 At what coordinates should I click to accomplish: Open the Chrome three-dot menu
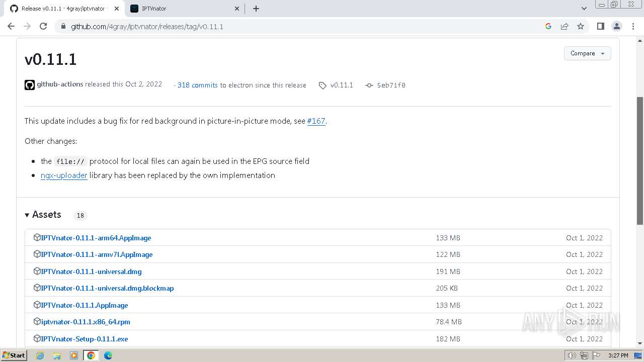[x=633, y=26]
